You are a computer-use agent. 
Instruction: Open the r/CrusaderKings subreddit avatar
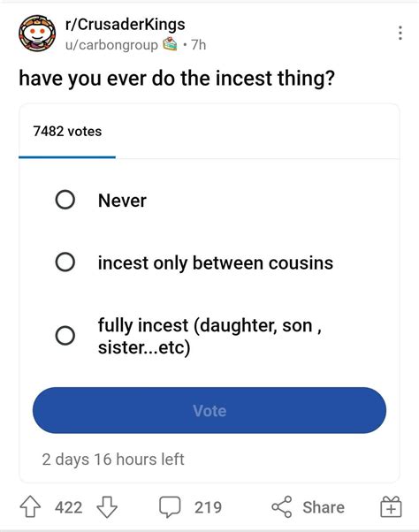point(37,34)
